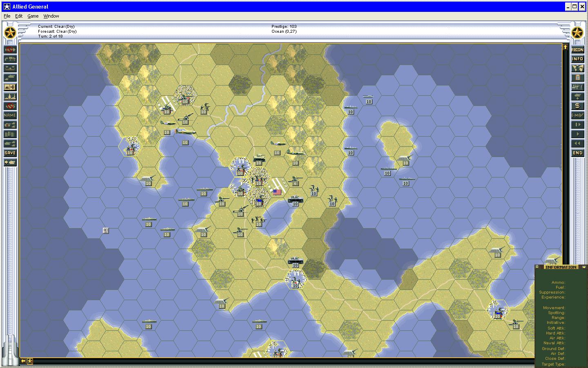Click the Naval Attk: label in Information panel
The width and height of the screenshot is (588, 368).
click(x=555, y=343)
